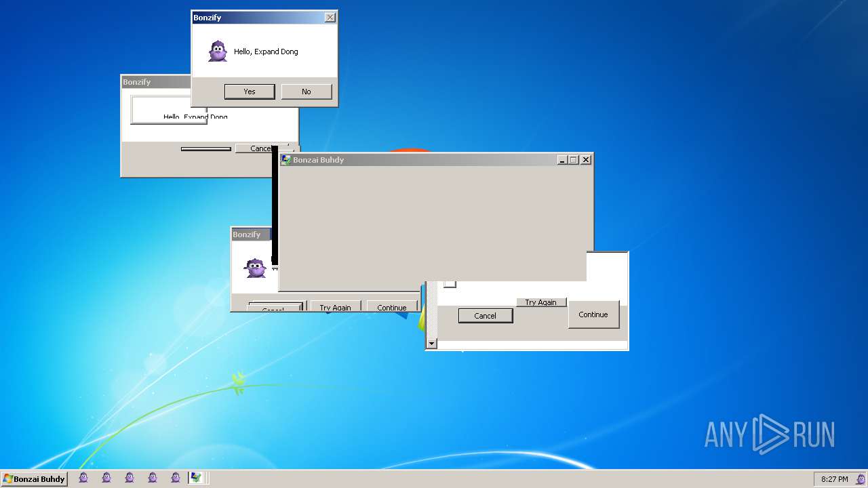Click the Hello, Expand Dong message beside Bonzi

[266, 52]
